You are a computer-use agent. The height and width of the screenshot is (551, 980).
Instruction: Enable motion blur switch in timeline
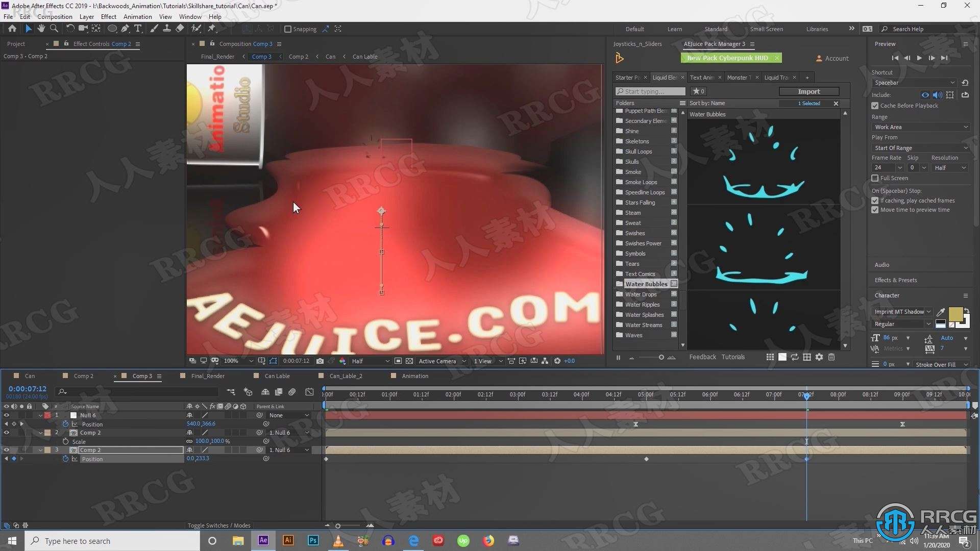(292, 392)
